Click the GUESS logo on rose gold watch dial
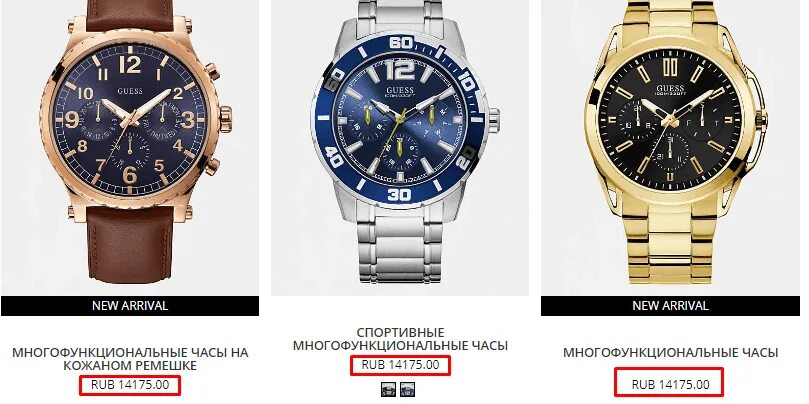The height and width of the screenshot is (404, 809). (x=130, y=91)
